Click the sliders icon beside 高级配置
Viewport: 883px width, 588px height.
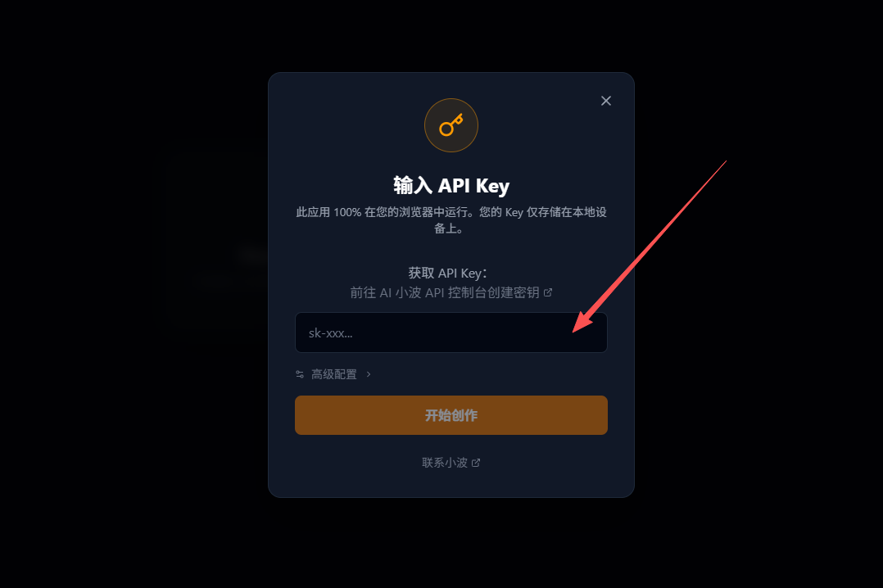pyautogui.click(x=300, y=374)
